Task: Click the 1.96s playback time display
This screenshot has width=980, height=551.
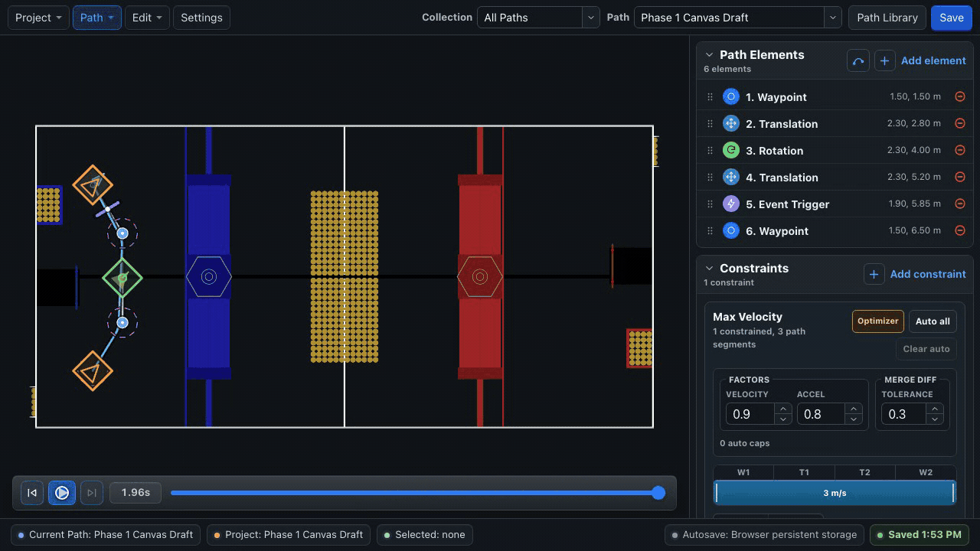Action: [x=136, y=493]
